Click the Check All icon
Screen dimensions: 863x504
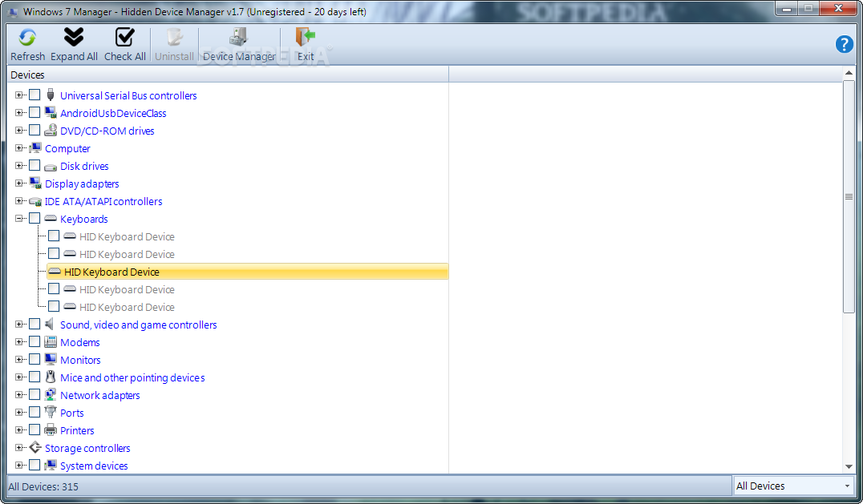pyautogui.click(x=125, y=38)
